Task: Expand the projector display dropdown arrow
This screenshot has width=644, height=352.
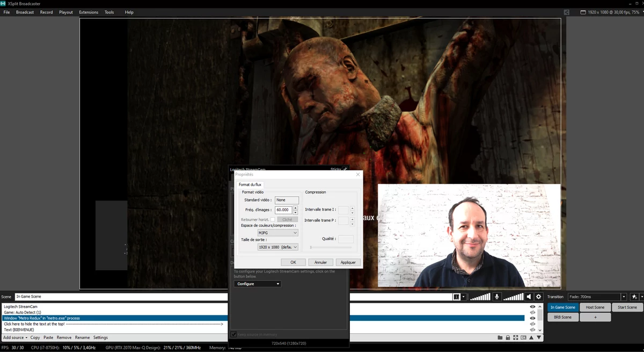Action: [464, 297]
